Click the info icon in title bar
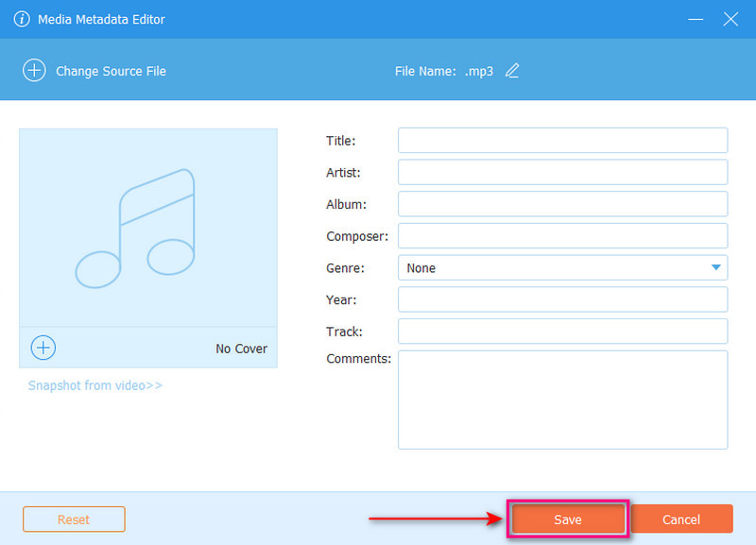Screen dimensions: 756x545 coord(21,19)
